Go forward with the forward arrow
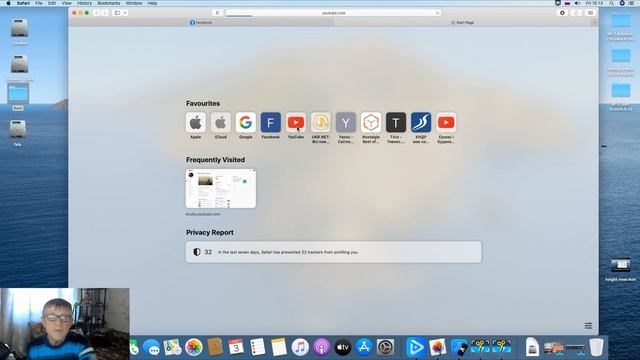 point(104,13)
